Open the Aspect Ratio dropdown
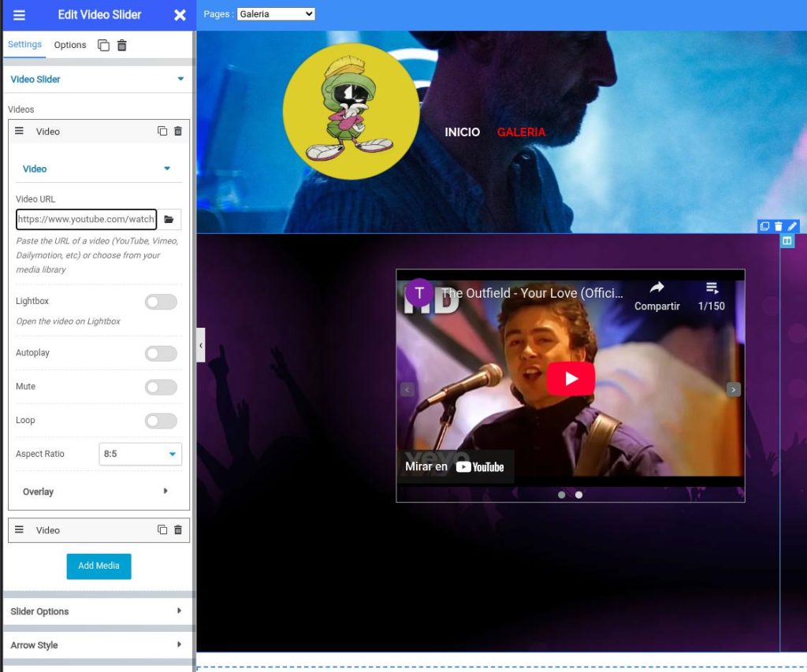 click(x=140, y=454)
